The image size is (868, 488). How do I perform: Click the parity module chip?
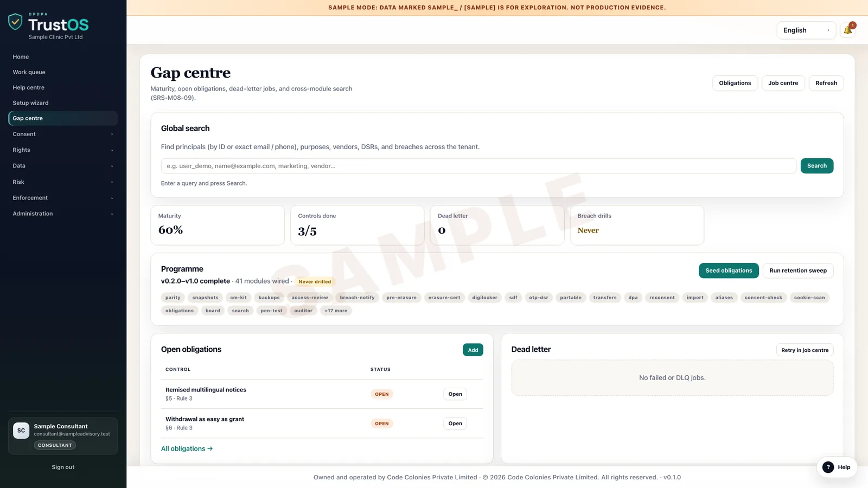pyautogui.click(x=173, y=298)
